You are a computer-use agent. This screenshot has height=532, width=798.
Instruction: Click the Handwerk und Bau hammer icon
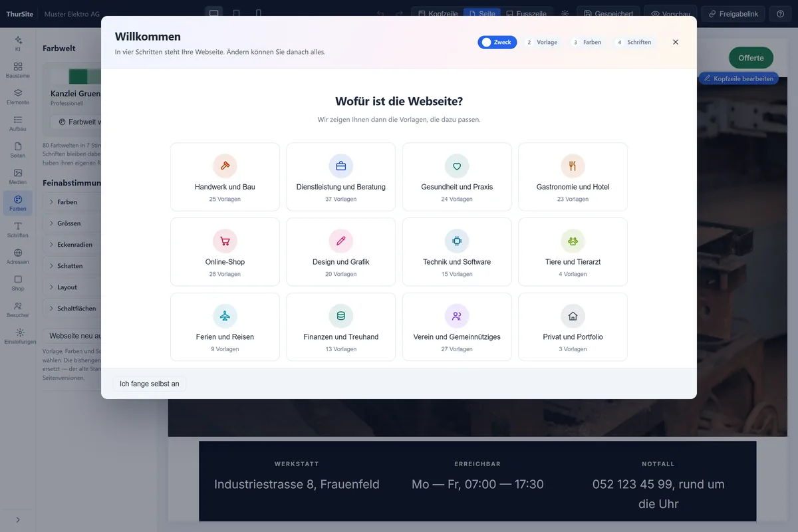point(225,166)
